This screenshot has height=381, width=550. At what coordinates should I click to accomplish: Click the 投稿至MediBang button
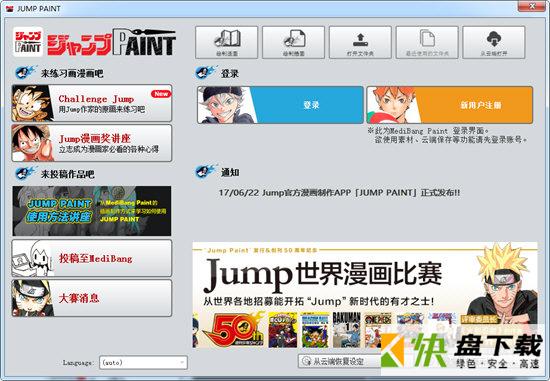[92, 258]
